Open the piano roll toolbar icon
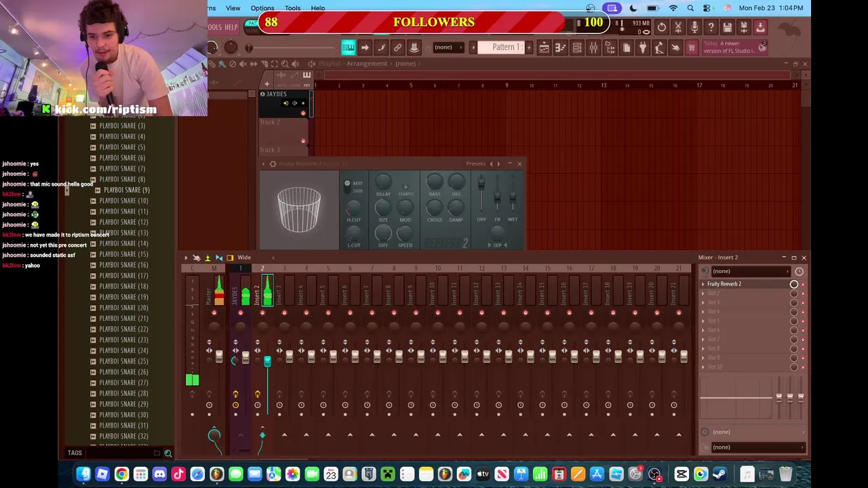 coord(348,47)
